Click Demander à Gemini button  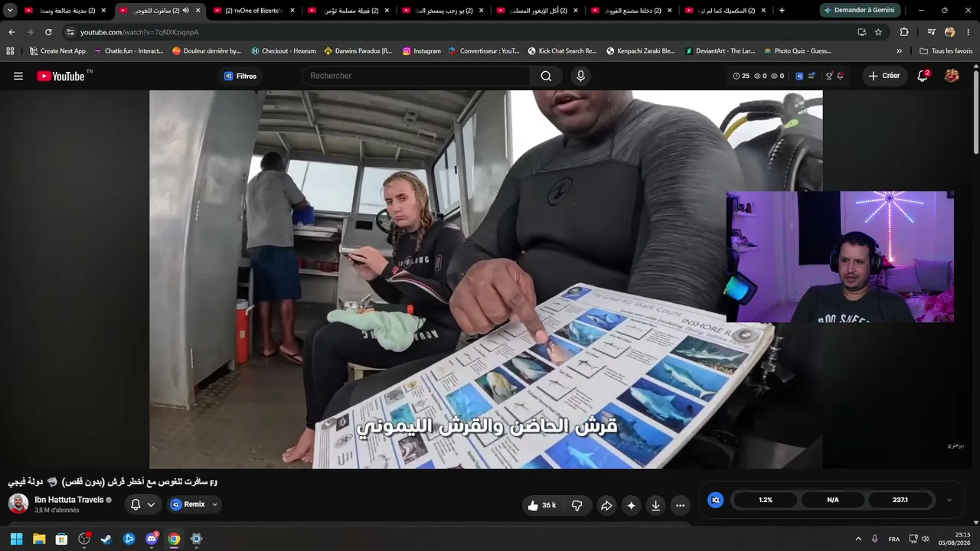click(860, 11)
